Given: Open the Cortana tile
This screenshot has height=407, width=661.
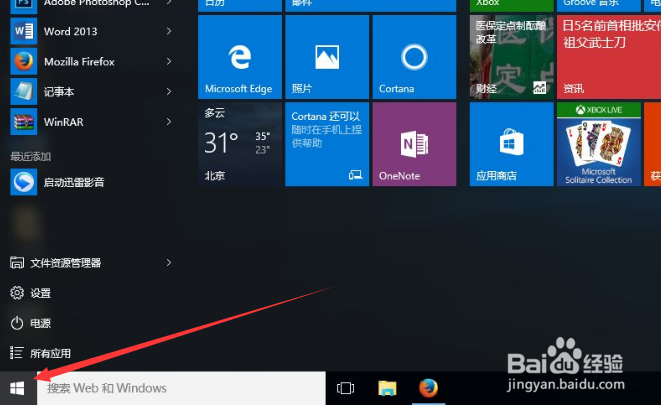Looking at the screenshot, I should (414, 57).
